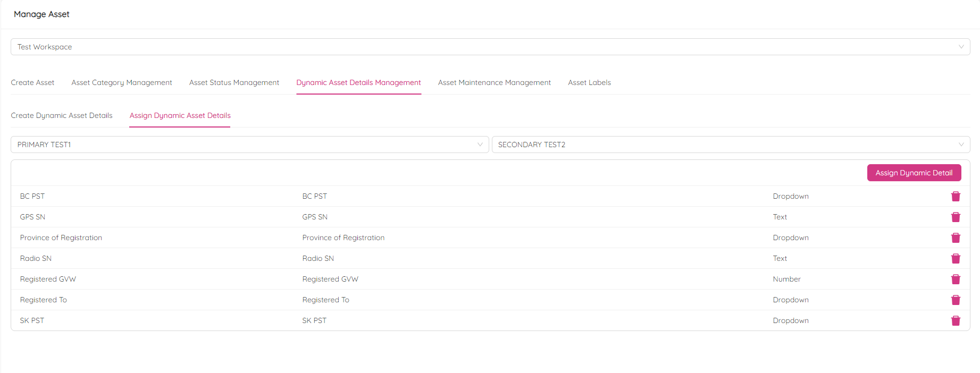Delete the BC PST row with trash icon
Screen dimensions: 980x373
click(955, 197)
